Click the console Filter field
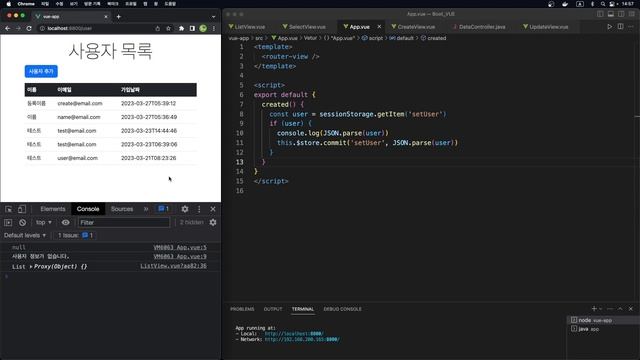This screenshot has height=360, width=640. click(x=124, y=222)
